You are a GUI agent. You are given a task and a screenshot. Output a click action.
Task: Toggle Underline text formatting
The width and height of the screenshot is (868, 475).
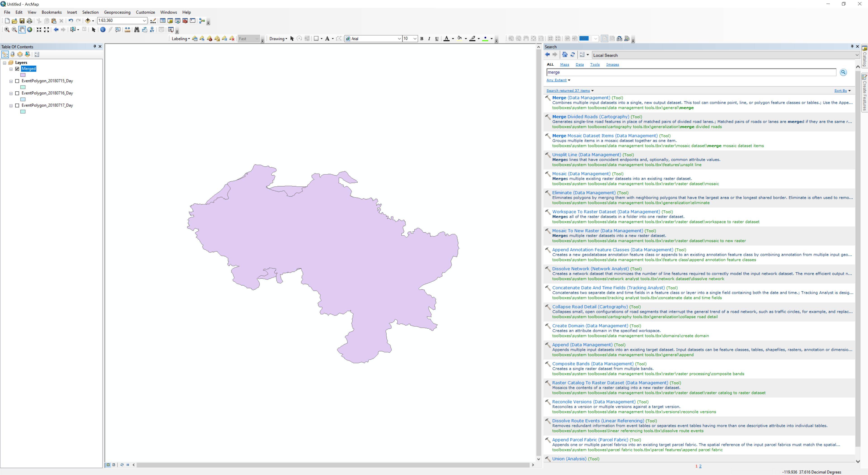437,39
